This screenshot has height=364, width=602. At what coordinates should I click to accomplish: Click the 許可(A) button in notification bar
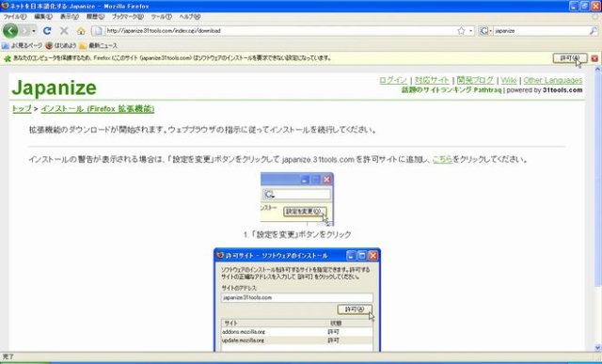(570, 58)
